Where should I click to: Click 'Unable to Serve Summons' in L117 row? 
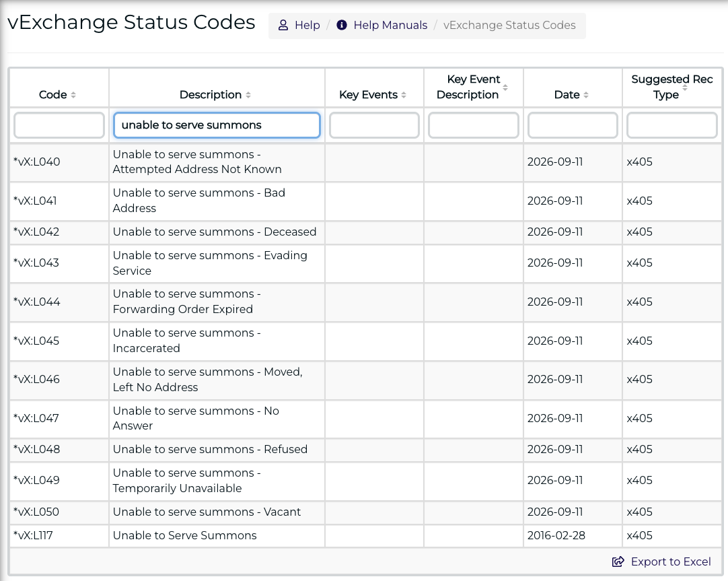184,535
